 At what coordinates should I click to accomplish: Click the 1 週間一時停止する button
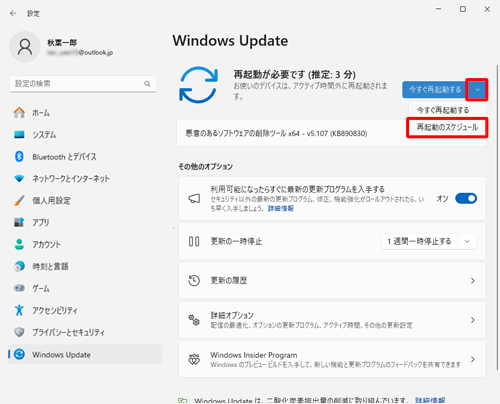point(420,241)
